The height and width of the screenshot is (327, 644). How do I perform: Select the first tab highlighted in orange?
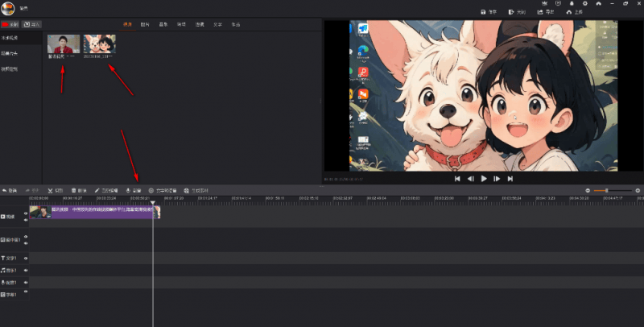(x=127, y=25)
